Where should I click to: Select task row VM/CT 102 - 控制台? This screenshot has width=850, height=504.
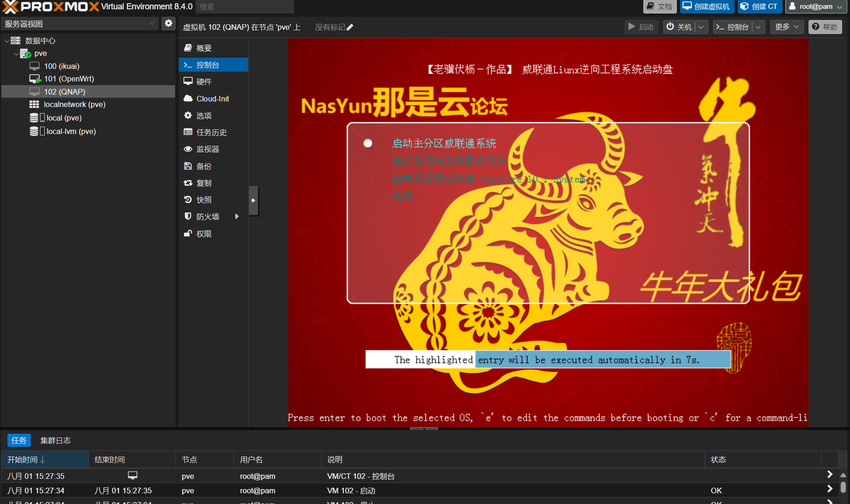(x=419, y=476)
